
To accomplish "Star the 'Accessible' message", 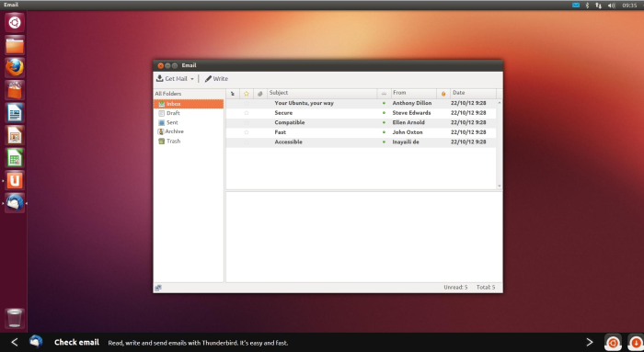I will [x=247, y=142].
